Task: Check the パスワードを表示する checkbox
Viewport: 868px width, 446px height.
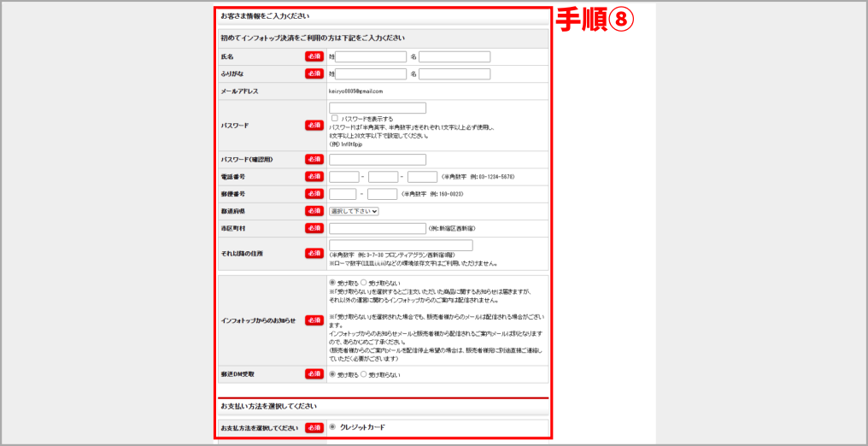Action: tap(335, 118)
